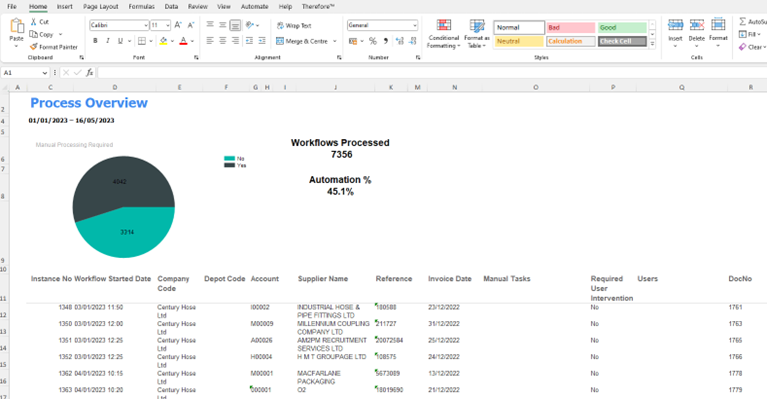Click the increase indent icon

262,41
